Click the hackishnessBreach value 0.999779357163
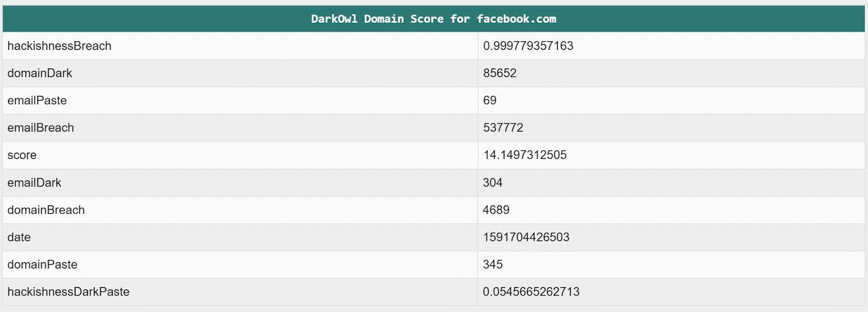 point(528,46)
